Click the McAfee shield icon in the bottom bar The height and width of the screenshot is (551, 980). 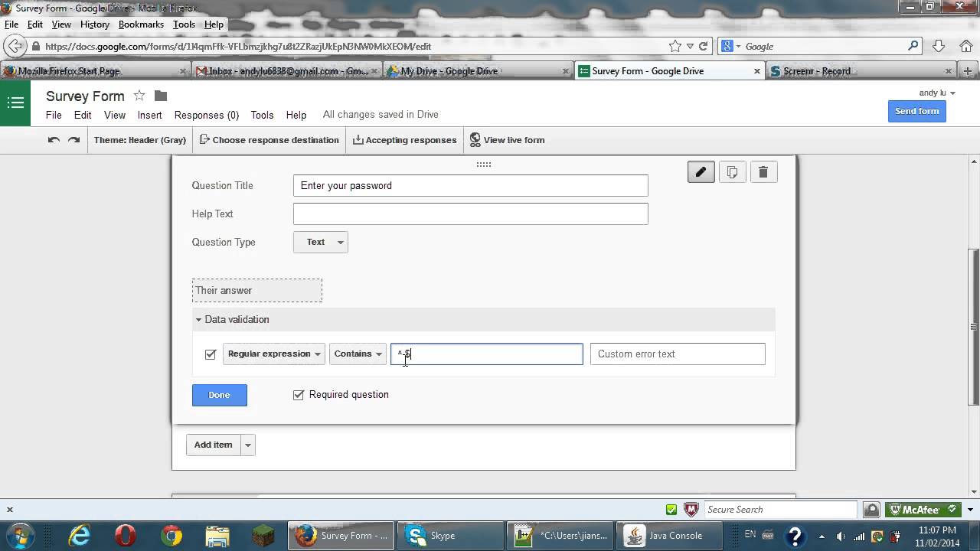coord(691,510)
